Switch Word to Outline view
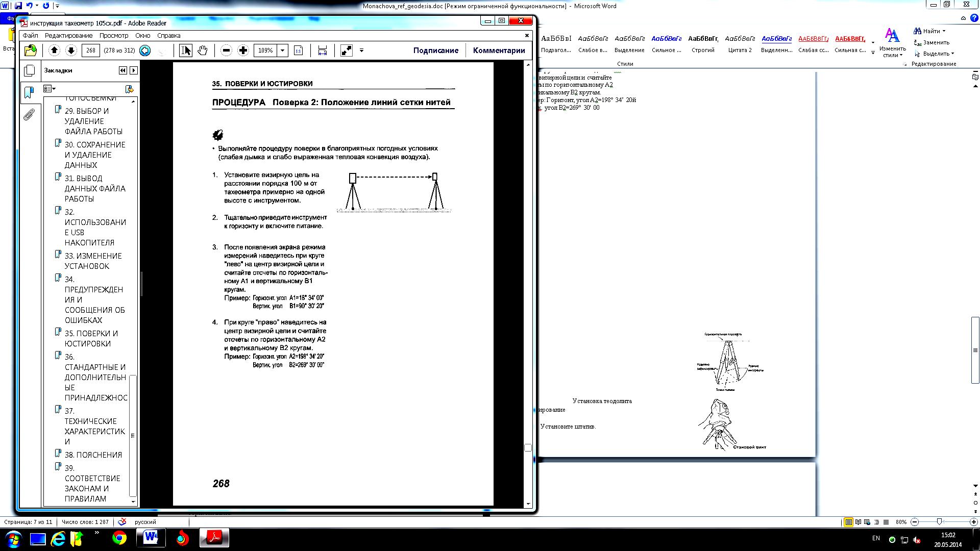This screenshot has width=980, height=551. coord(876,522)
